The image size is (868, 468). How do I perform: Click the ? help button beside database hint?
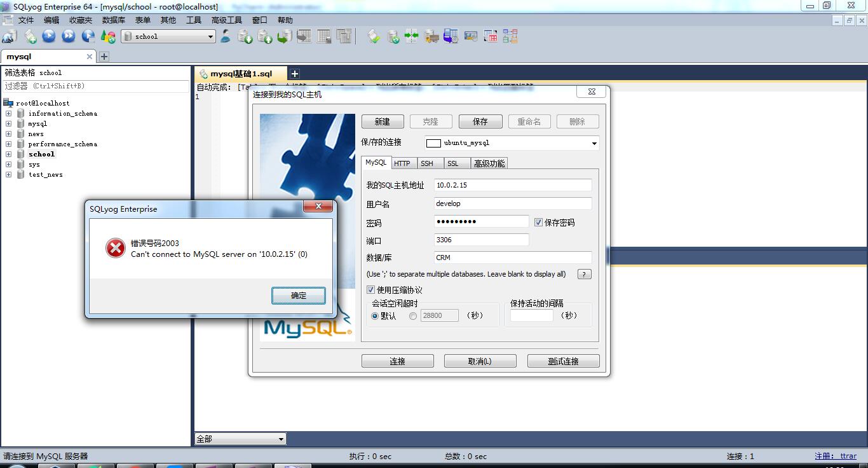click(x=585, y=274)
